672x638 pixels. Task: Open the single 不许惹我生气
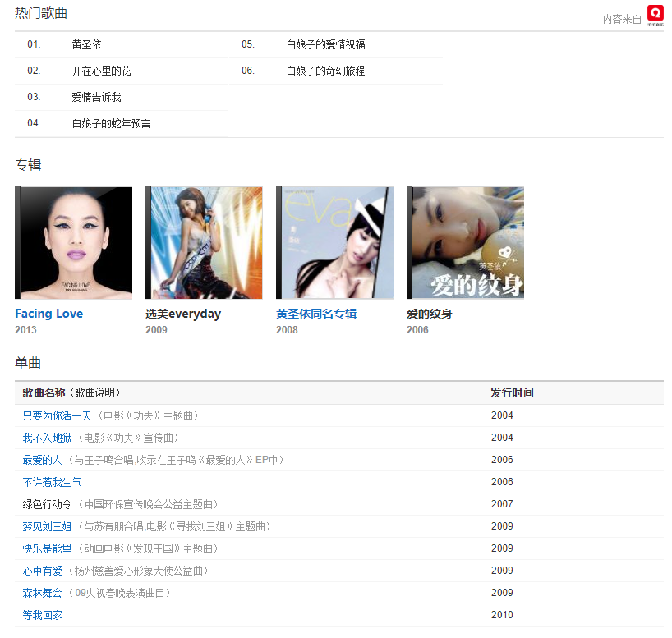52,482
